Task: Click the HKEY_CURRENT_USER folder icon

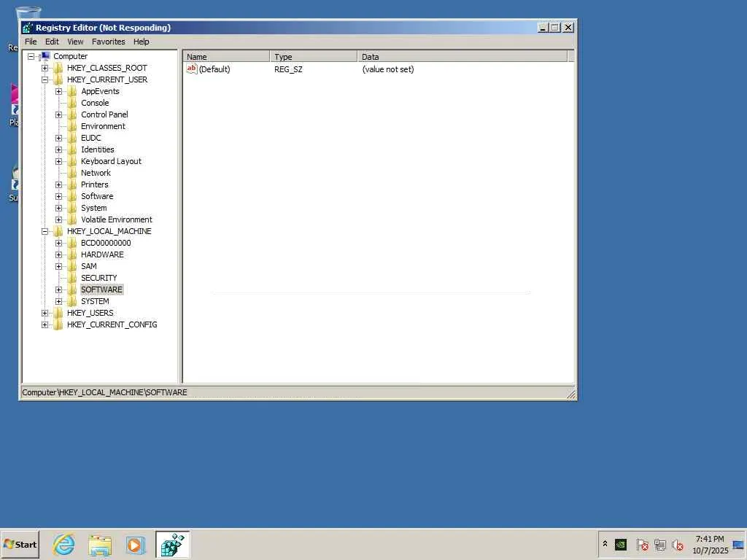Action: coord(58,79)
